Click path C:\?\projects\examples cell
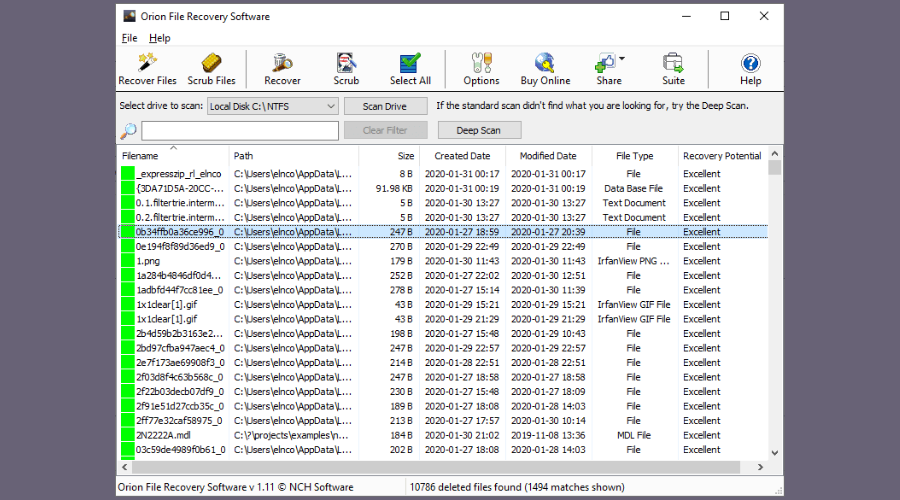The height and width of the screenshot is (500, 900). (x=291, y=435)
